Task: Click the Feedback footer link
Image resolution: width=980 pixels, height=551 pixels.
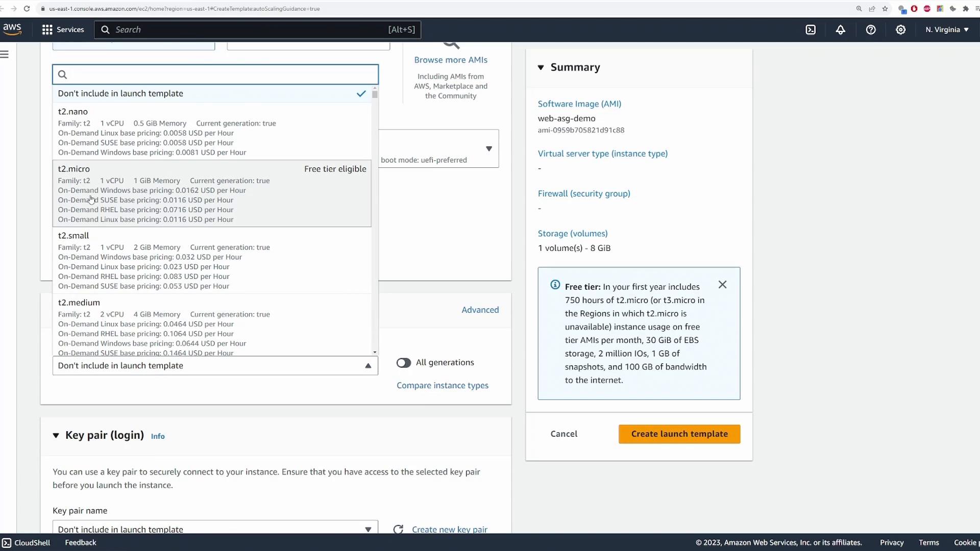Action: point(81,542)
